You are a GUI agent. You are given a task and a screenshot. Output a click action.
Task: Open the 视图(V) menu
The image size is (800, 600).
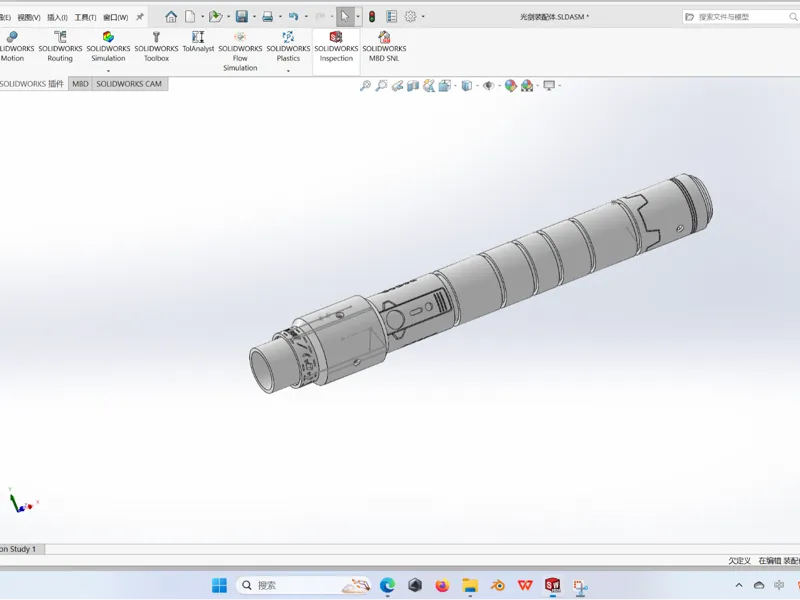[29, 17]
